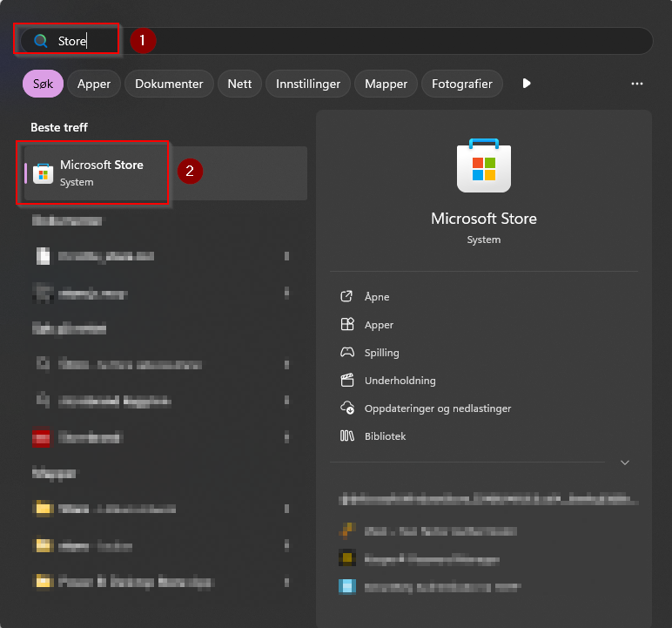Open the Apper quick action
This screenshot has width=672, height=628.
point(379,325)
